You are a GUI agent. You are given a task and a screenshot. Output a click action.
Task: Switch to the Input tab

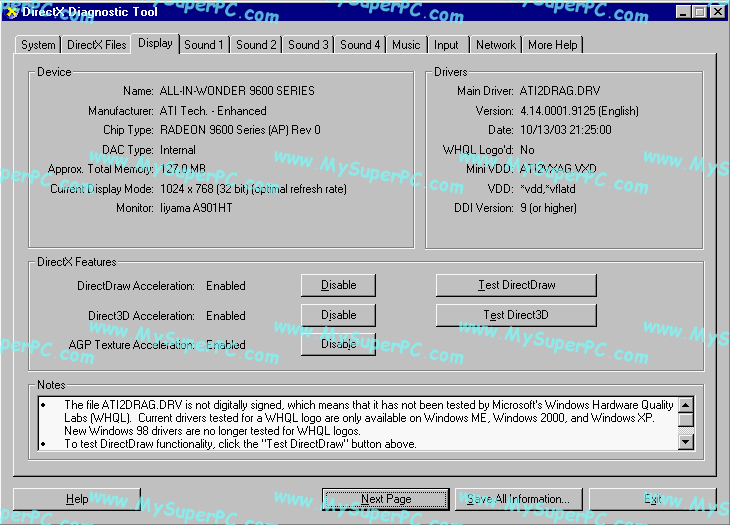tap(446, 45)
